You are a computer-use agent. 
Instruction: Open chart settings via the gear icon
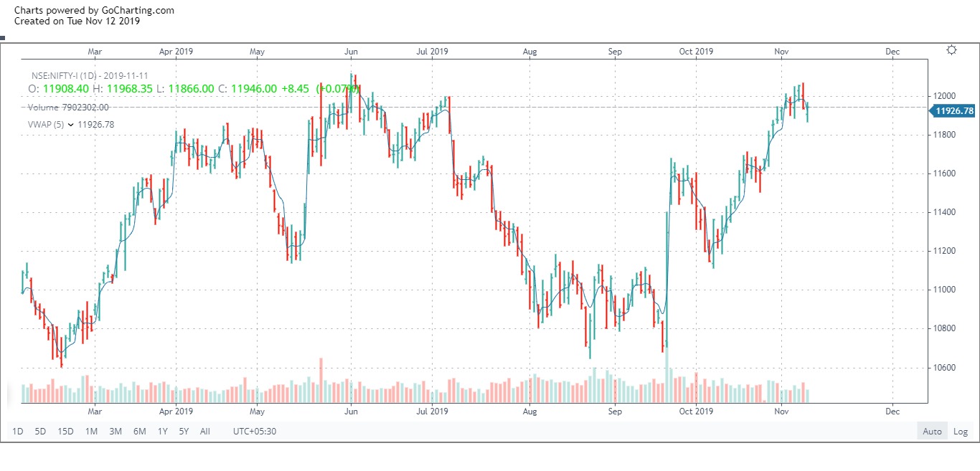point(951,50)
